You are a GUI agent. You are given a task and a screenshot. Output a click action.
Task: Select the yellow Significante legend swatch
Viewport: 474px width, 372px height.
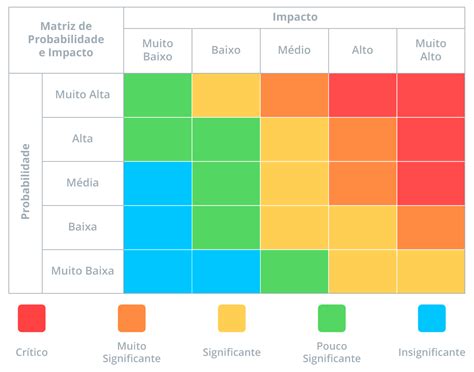pos(232,318)
